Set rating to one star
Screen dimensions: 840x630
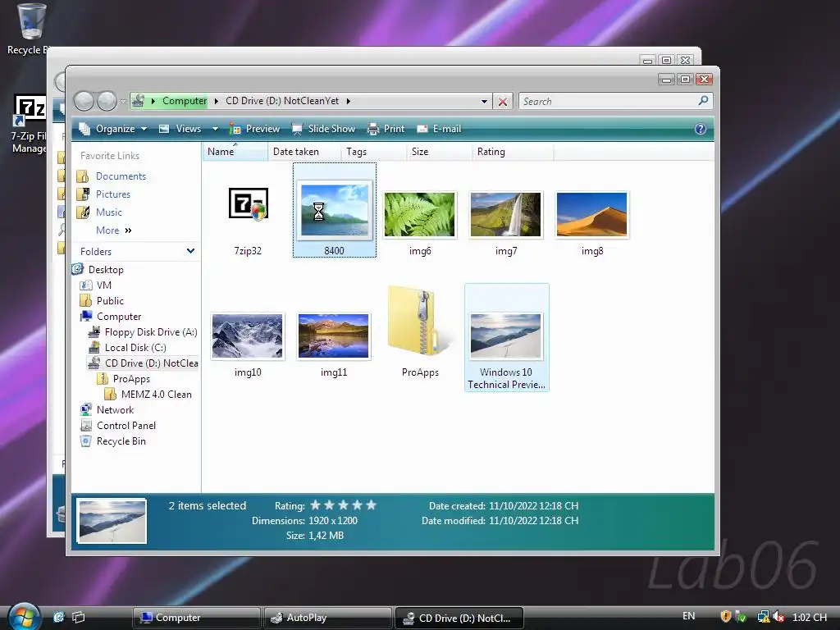(x=316, y=504)
